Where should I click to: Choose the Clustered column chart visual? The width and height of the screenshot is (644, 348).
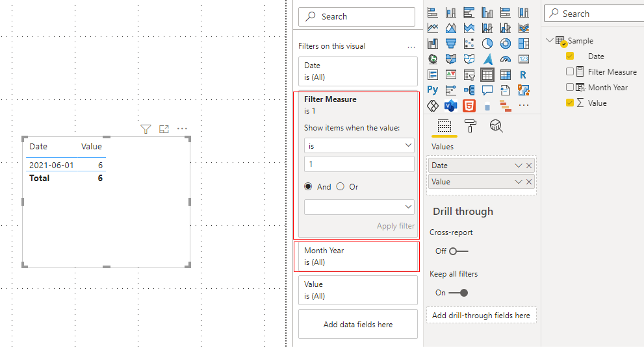487,13
